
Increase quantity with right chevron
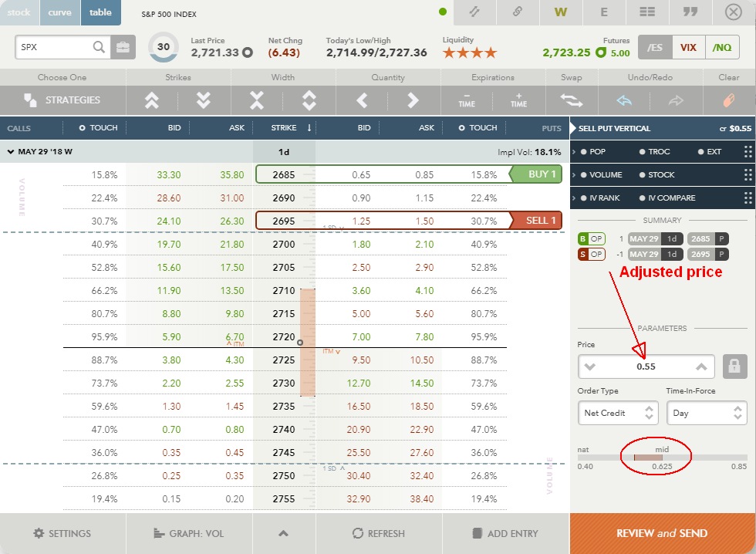click(413, 100)
